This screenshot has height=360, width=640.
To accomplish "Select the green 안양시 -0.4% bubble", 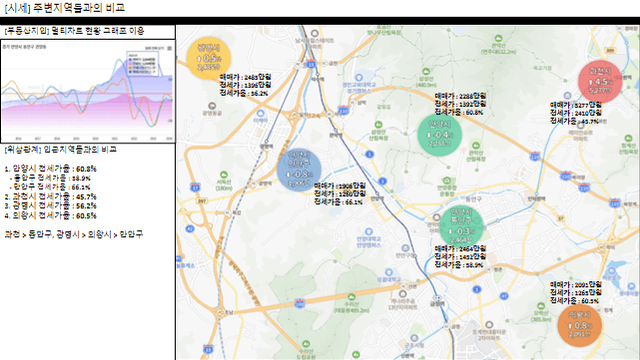I will 440,134.
